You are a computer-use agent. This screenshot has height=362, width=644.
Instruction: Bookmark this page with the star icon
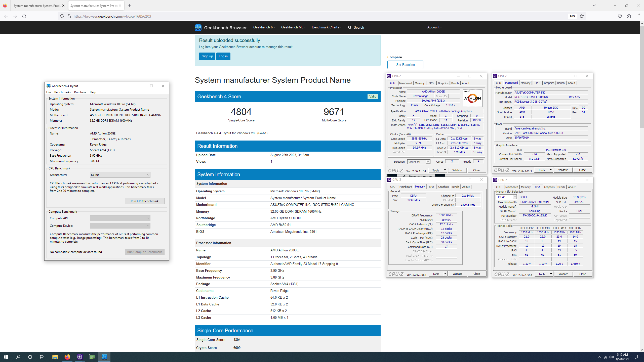pyautogui.click(x=582, y=16)
